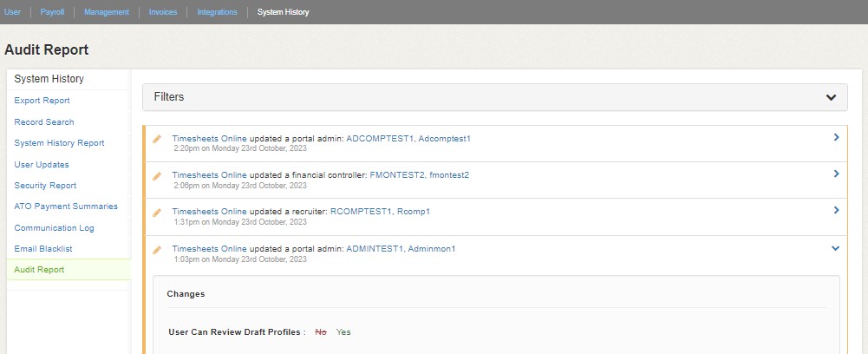Go to Export Report in sidebar
This screenshot has width=868, height=354.
pyautogui.click(x=42, y=101)
